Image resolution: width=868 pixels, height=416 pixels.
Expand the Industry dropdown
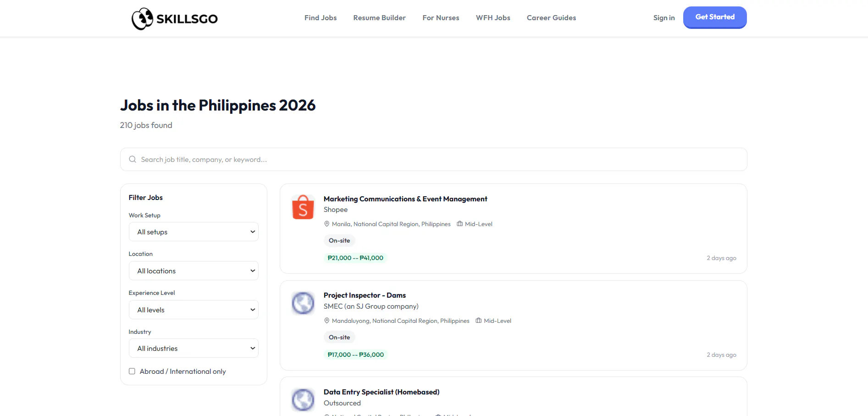click(x=194, y=348)
